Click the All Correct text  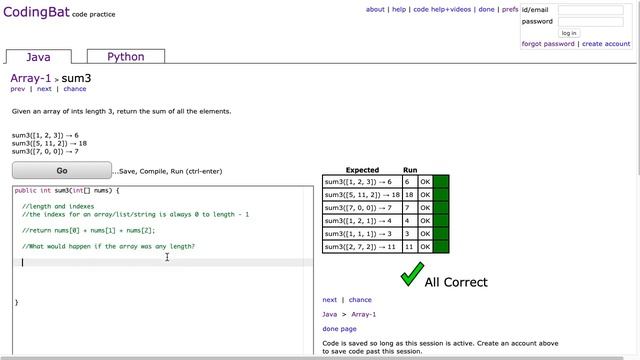[456, 282]
